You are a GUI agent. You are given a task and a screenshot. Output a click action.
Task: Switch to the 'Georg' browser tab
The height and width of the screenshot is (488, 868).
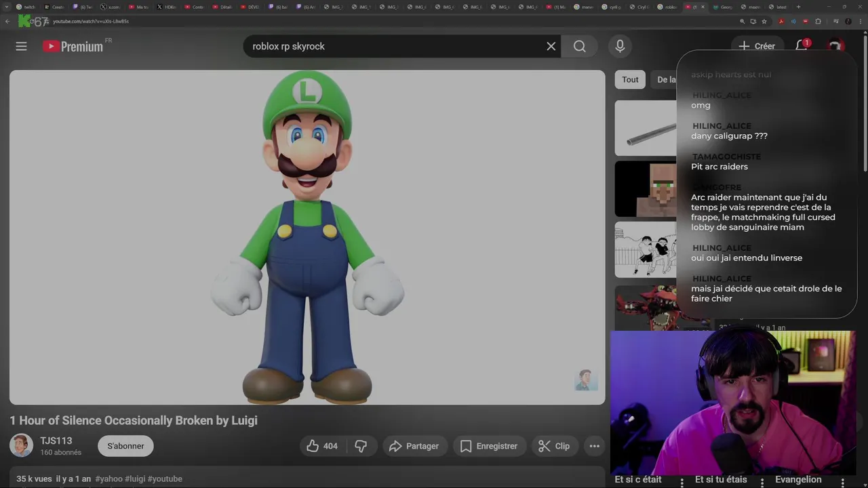[x=724, y=7]
